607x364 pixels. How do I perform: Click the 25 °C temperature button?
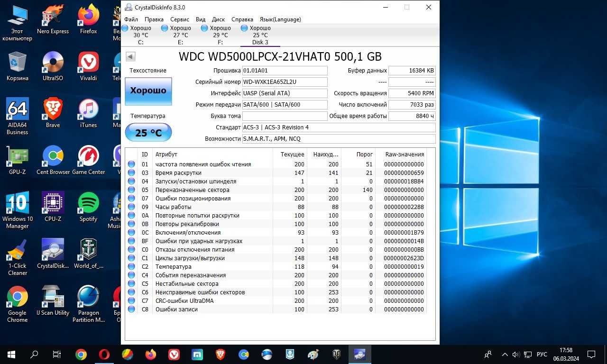tap(148, 133)
